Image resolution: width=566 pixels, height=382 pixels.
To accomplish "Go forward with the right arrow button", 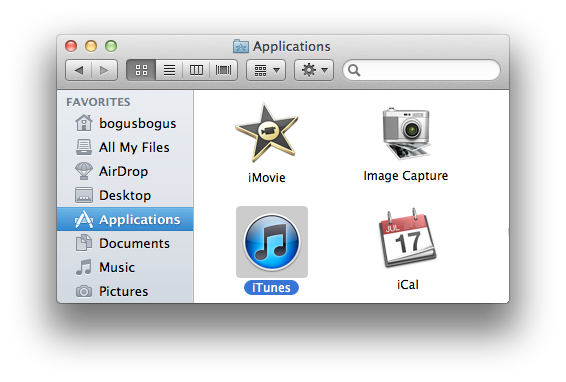I will 105,70.
